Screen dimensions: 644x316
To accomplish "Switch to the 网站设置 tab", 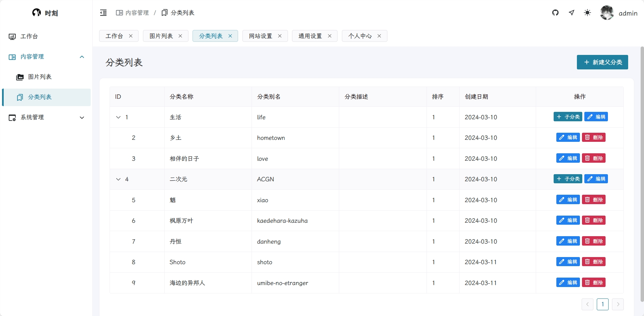I will 265,36.
